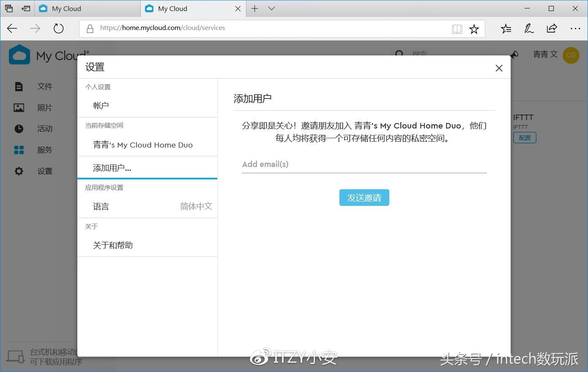Open the CG user avatar menu

(x=571, y=55)
